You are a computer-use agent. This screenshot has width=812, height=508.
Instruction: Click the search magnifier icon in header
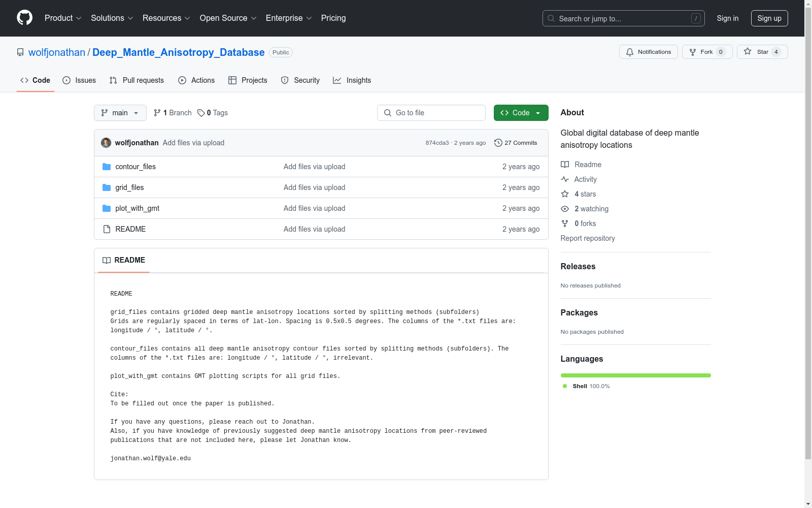[551, 18]
